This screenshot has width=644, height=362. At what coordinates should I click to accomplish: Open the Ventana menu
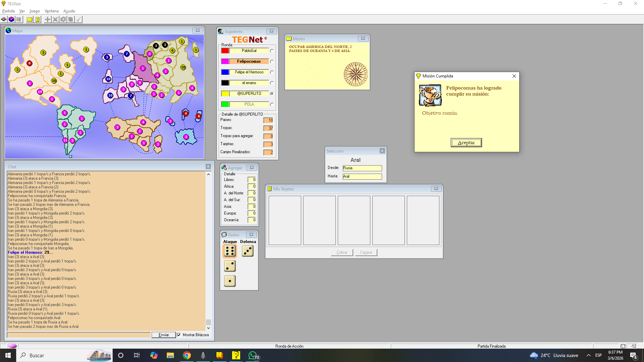(x=51, y=11)
